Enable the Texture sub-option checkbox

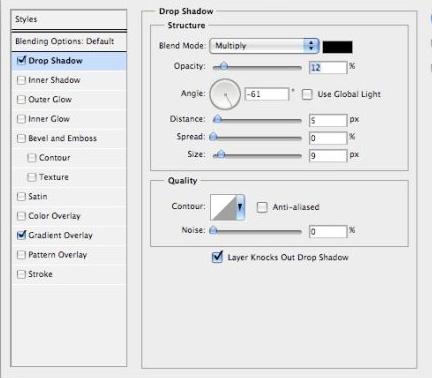point(32,177)
